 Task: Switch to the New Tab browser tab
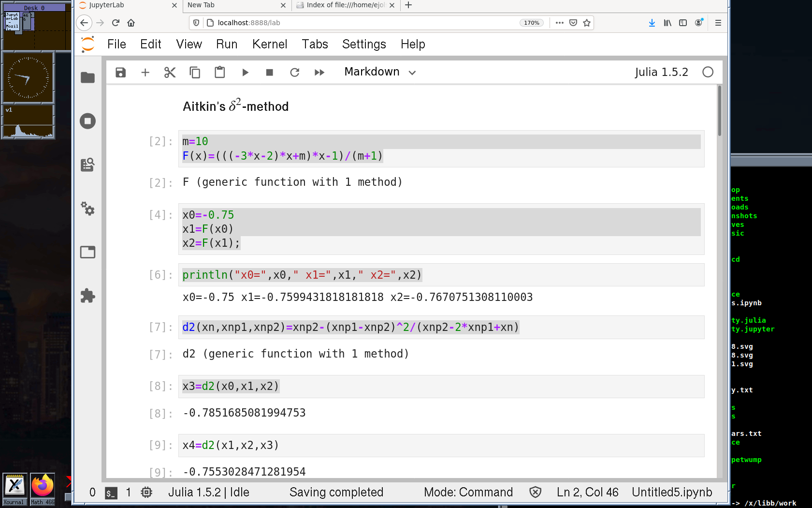click(x=232, y=5)
